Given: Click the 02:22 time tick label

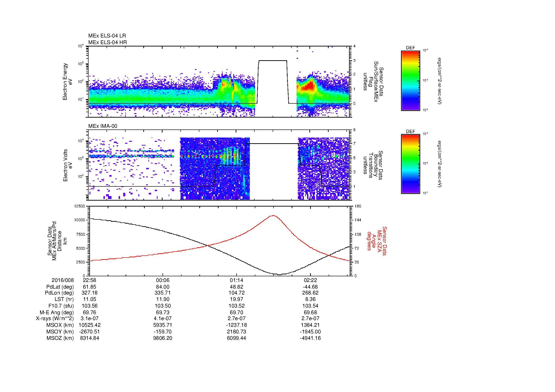Looking at the screenshot, I should [x=310, y=280].
